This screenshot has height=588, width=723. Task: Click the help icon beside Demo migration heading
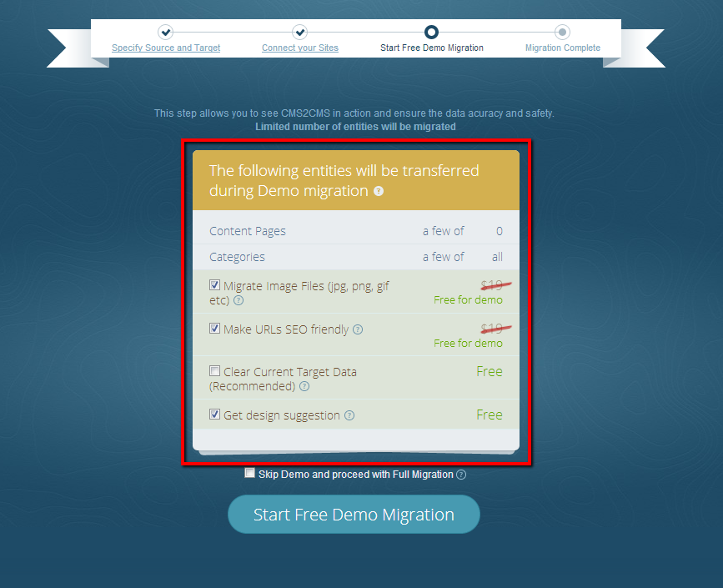[379, 191]
